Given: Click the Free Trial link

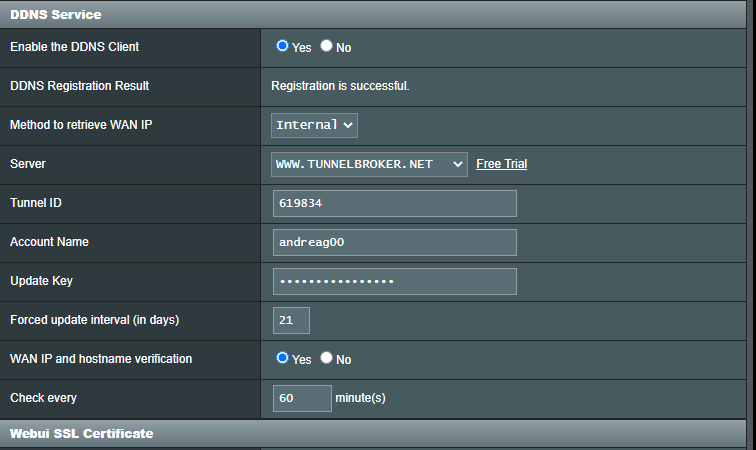Looking at the screenshot, I should point(501,164).
